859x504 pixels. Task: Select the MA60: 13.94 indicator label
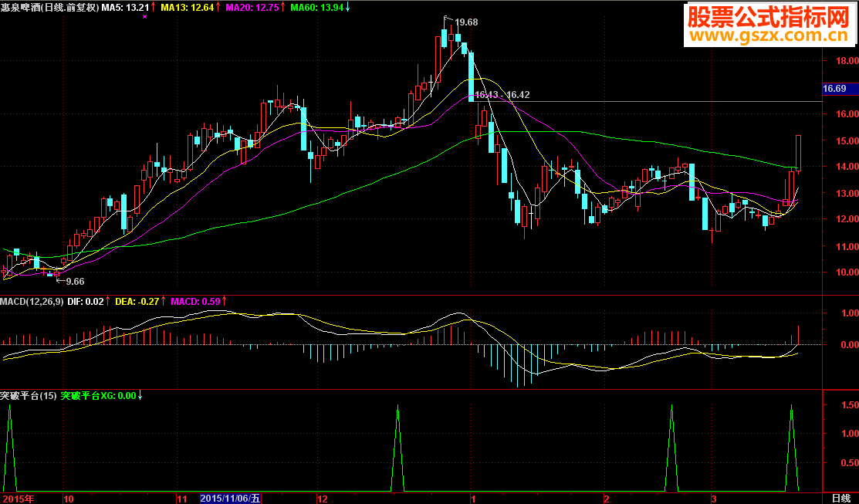click(x=317, y=7)
